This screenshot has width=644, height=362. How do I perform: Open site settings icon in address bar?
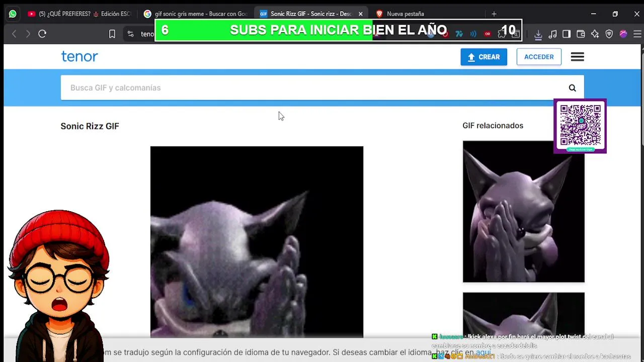pos(130,34)
